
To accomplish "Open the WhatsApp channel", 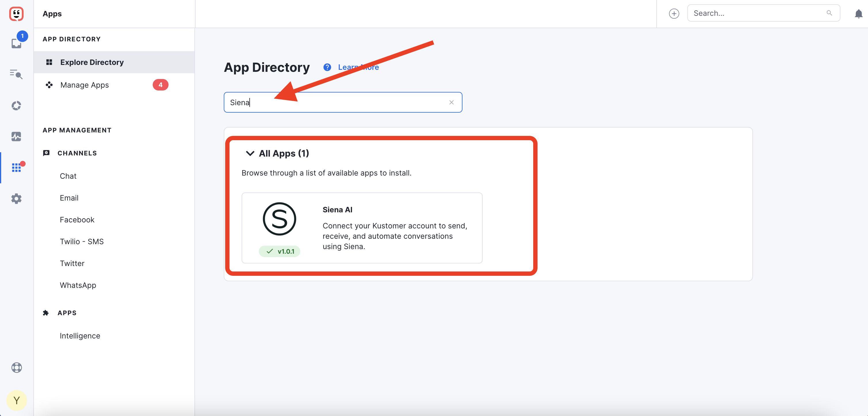I will 78,285.
